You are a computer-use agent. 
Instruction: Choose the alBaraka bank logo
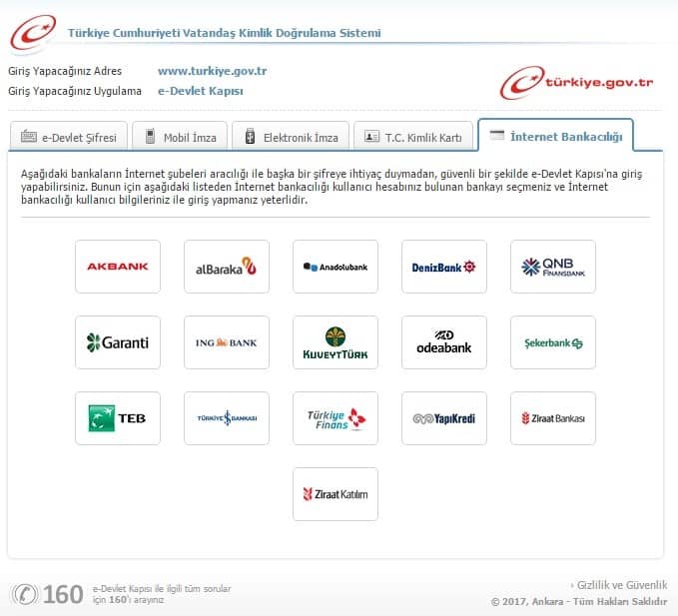click(227, 267)
